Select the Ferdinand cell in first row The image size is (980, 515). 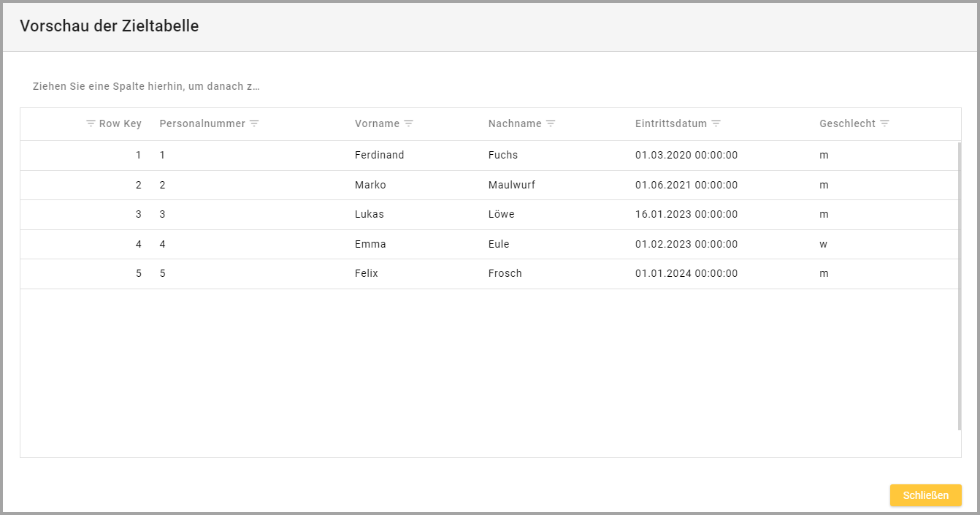pos(379,155)
